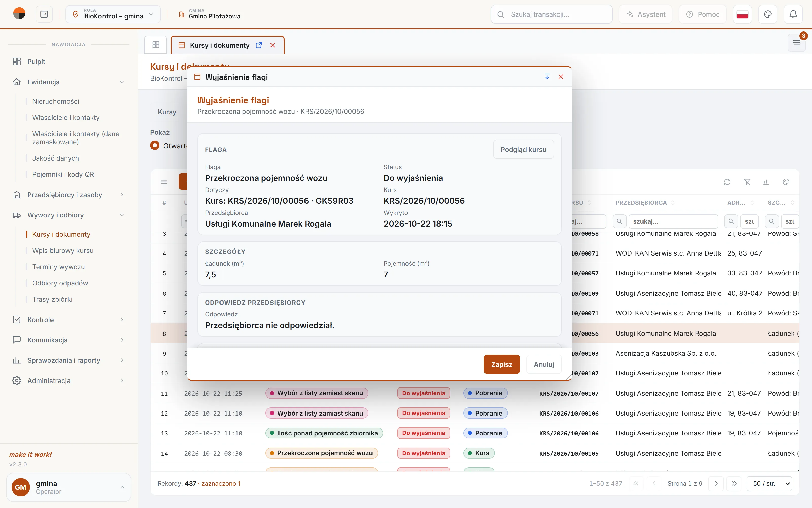
Task: Open the Pomoc button
Action: (x=703, y=14)
